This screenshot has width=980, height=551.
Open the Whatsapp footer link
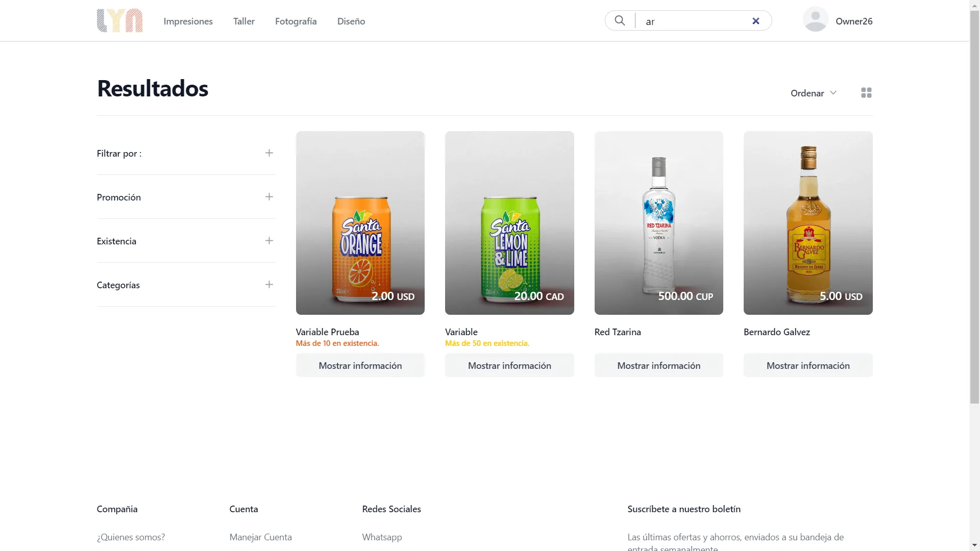click(382, 537)
